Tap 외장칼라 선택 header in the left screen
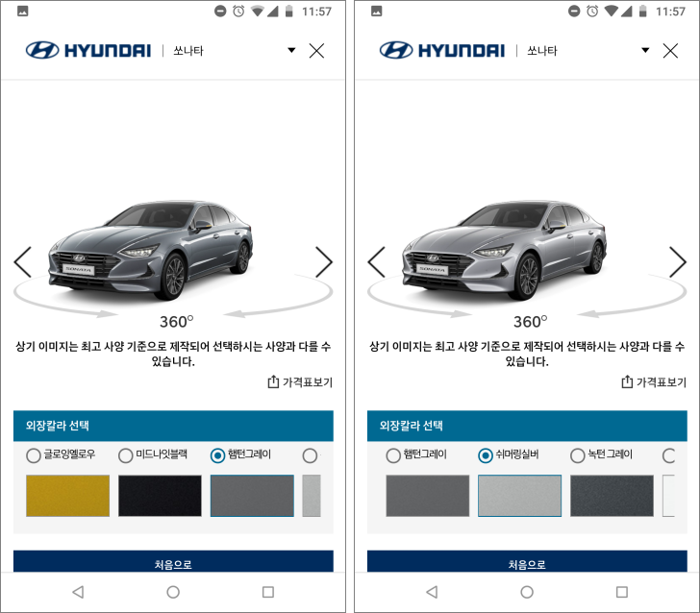The width and height of the screenshot is (700, 613). [173, 426]
